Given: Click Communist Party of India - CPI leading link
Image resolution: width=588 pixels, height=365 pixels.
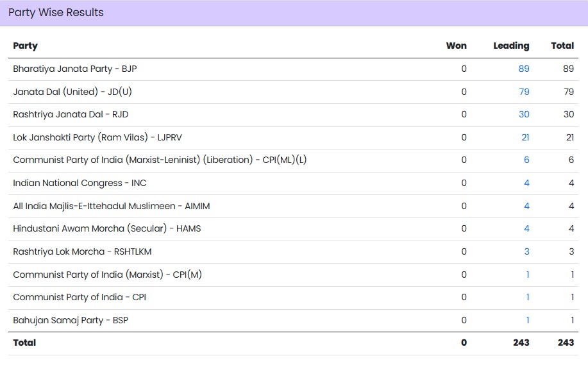Looking at the screenshot, I should (x=528, y=297).
